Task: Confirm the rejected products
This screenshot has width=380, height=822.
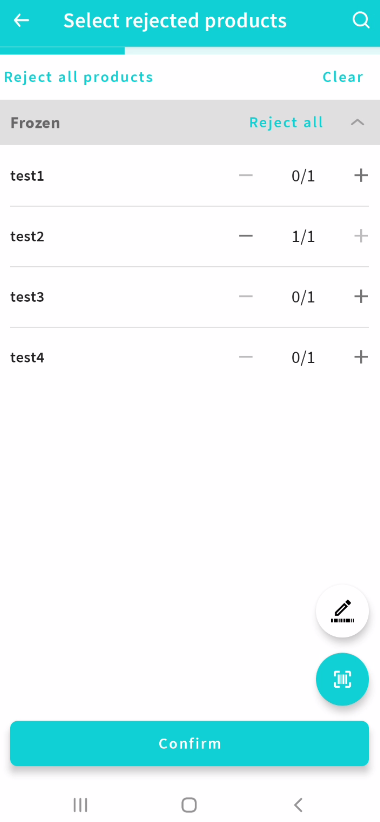Action: pos(189,743)
